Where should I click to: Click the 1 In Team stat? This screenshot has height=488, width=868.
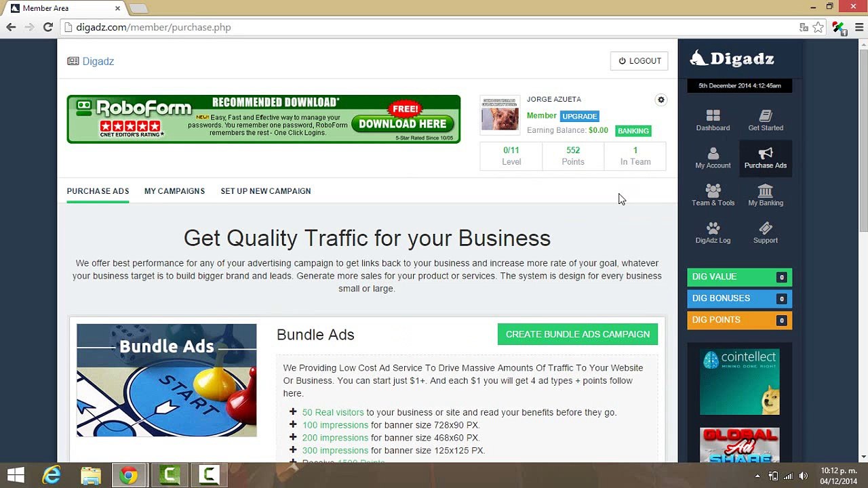click(635, 156)
